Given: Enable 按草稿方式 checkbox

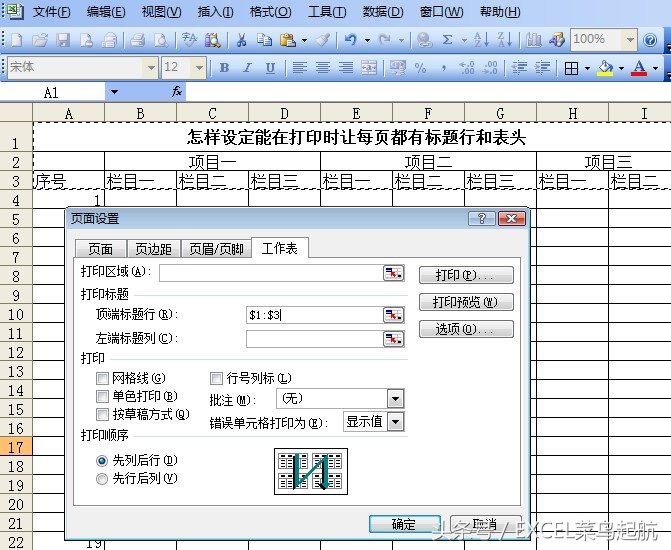Looking at the screenshot, I should tap(102, 414).
